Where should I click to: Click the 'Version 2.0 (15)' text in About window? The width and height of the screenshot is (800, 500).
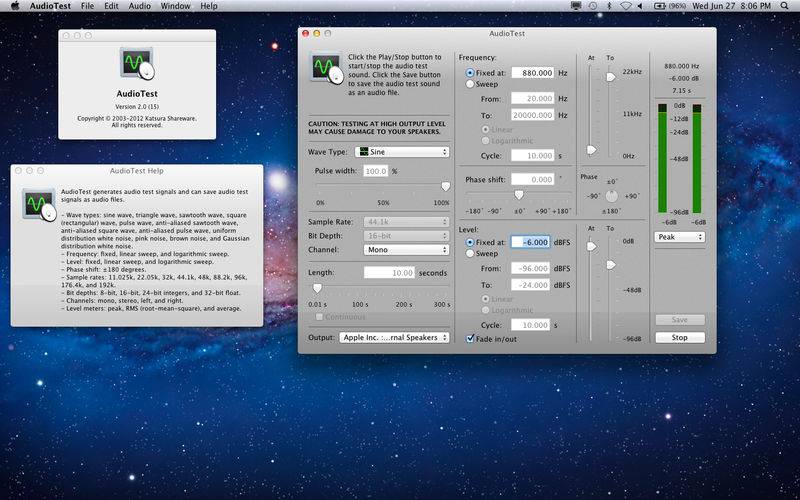pos(137,107)
